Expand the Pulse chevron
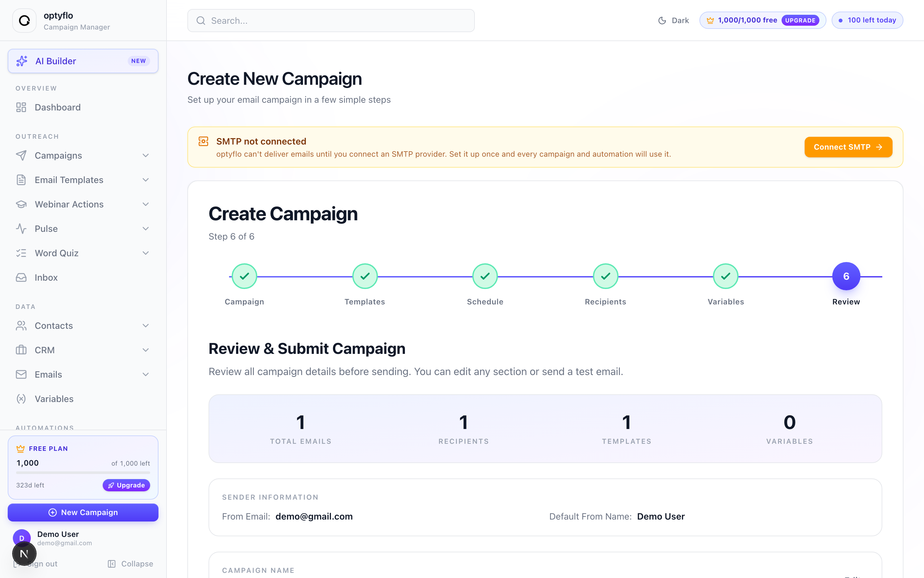924x578 pixels. coord(145,229)
